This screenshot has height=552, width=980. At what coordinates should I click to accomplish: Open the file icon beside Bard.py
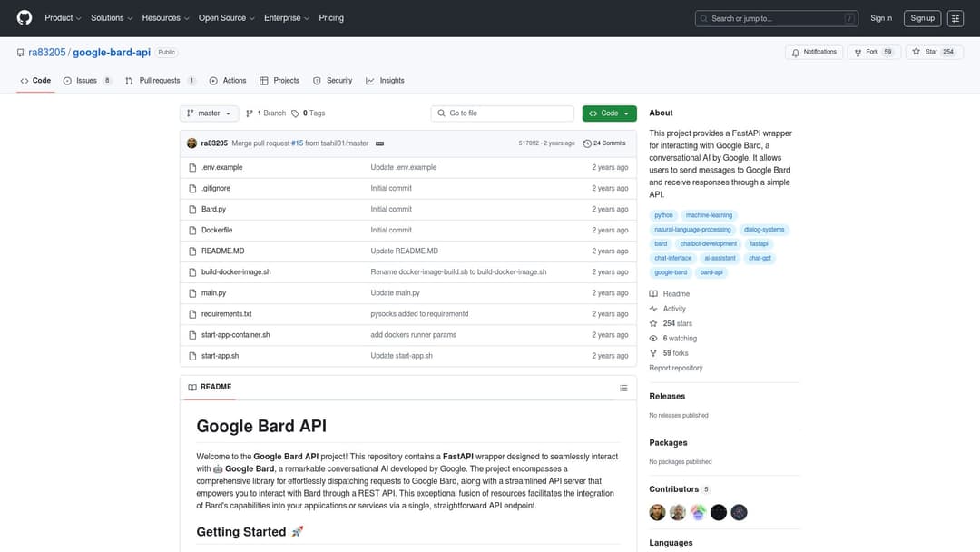[192, 210]
